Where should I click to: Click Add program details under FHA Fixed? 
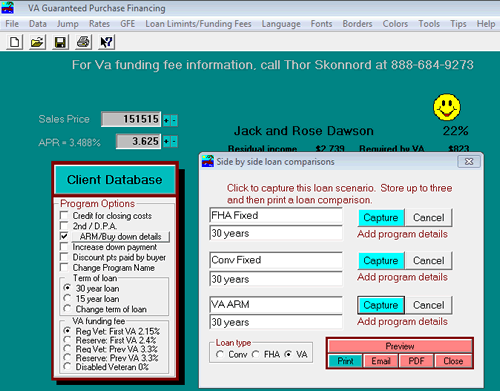pos(402,234)
